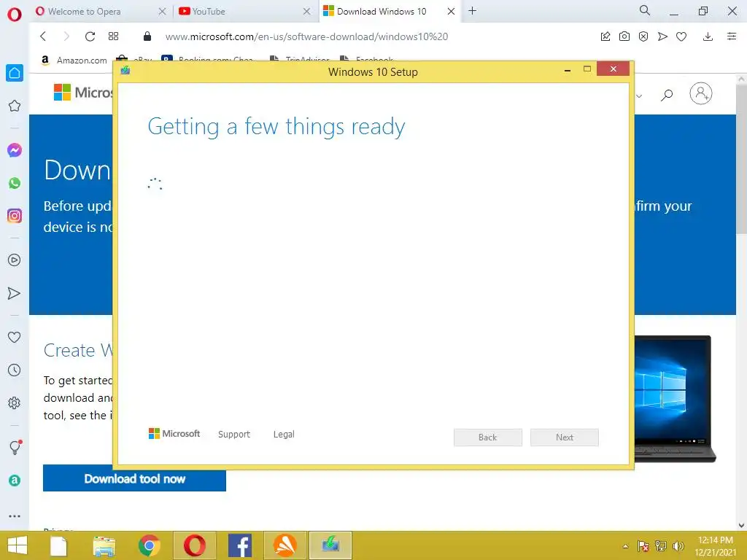The height and width of the screenshot is (560, 747).
Task: Close the Welcome to Opera tab
Action: tap(162, 12)
